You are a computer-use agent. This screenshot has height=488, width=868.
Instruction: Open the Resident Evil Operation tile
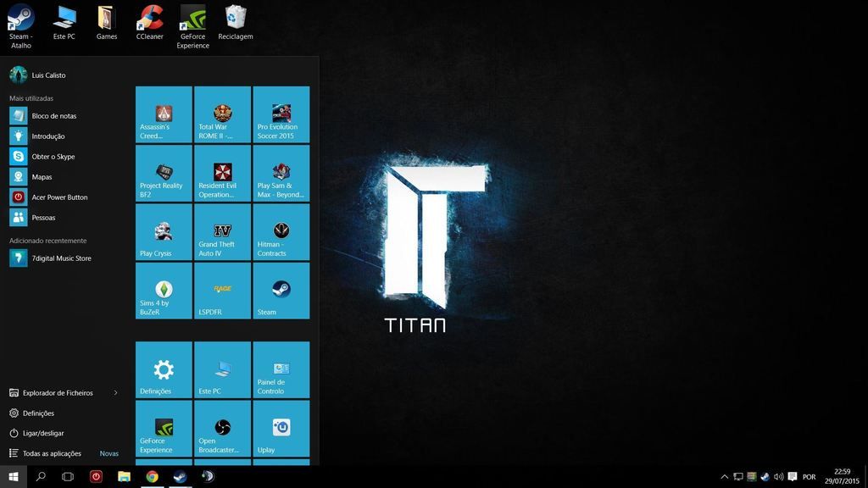click(223, 173)
